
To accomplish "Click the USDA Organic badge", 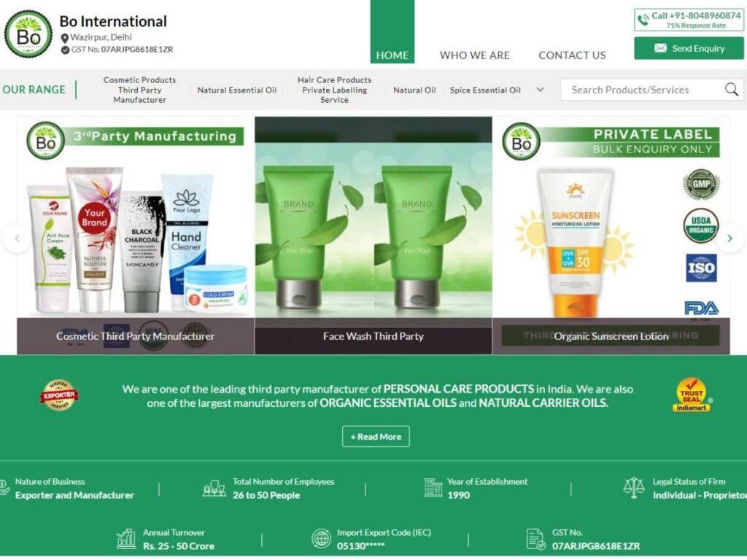I will click(x=701, y=226).
